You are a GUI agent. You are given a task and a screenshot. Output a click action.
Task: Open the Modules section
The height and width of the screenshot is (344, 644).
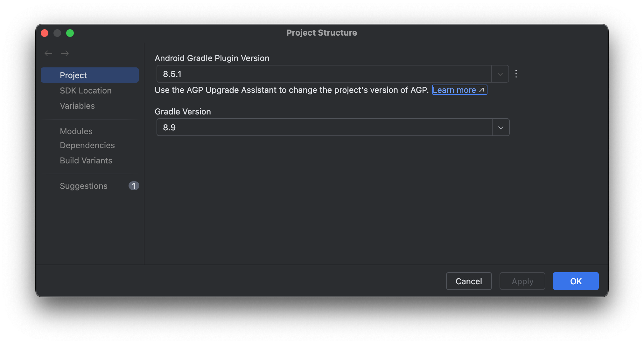76,131
